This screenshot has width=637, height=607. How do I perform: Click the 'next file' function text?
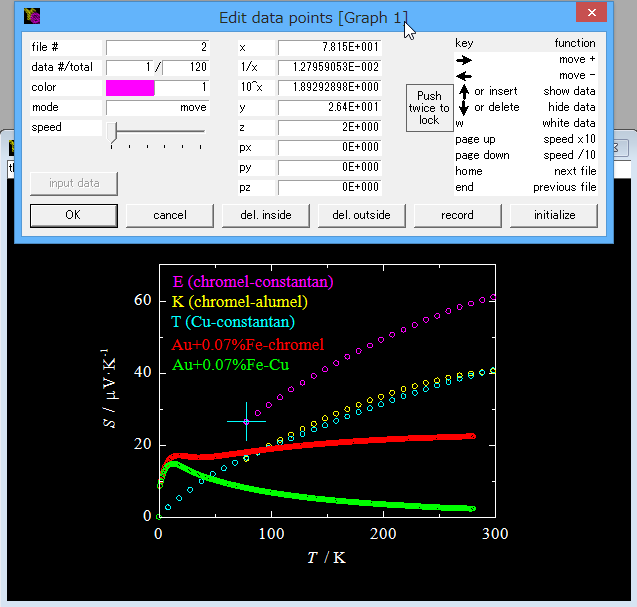575,171
